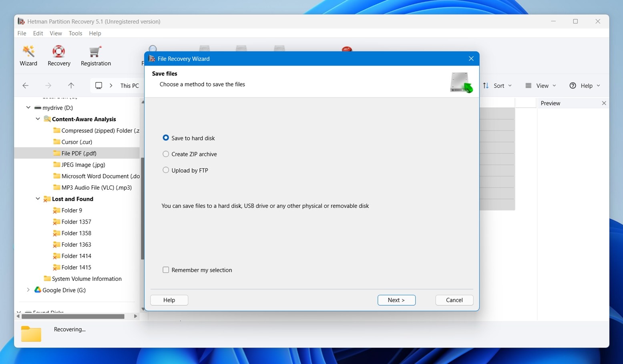This screenshot has width=623, height=364.
Task: Open the Tools menu
Action: pos(75,33)
